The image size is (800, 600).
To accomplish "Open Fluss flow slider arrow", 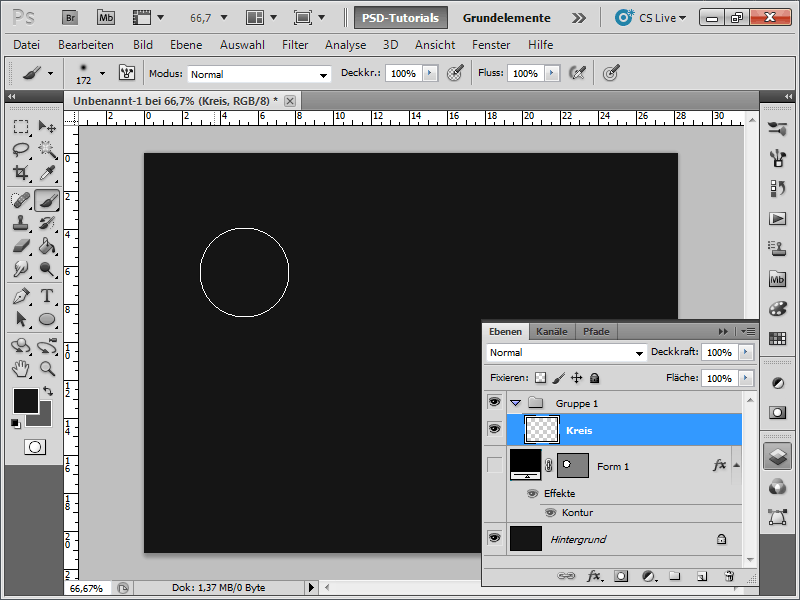I will 552,73.
